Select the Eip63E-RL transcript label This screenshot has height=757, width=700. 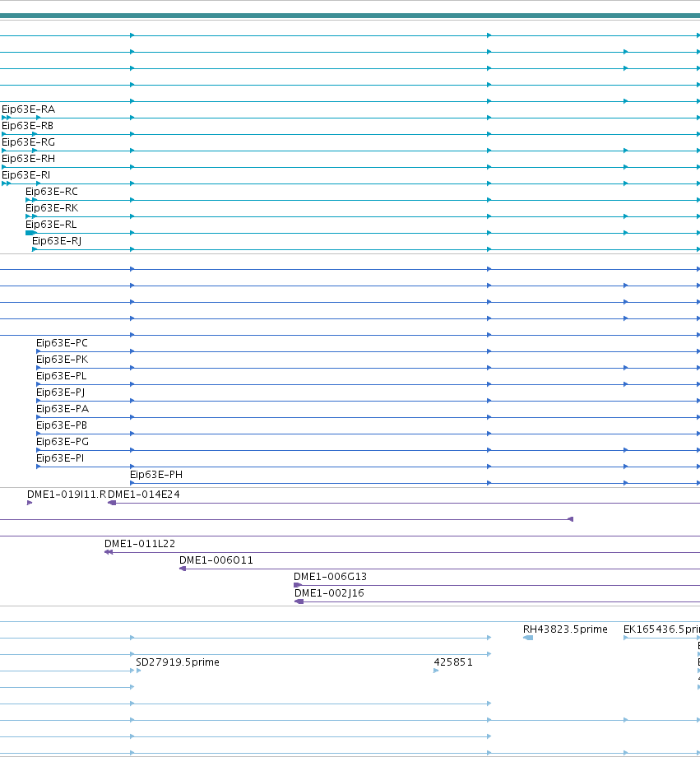(51, 225)
